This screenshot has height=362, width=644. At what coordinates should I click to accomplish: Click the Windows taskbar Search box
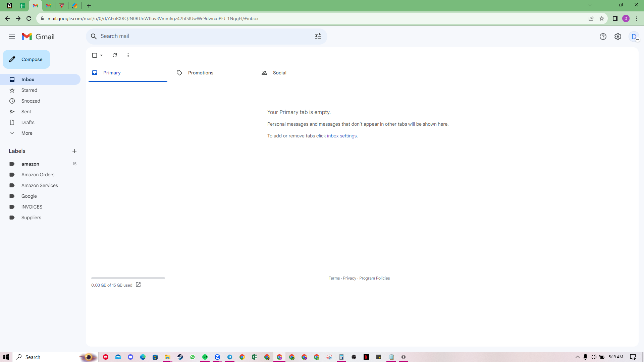pos(55,357)
